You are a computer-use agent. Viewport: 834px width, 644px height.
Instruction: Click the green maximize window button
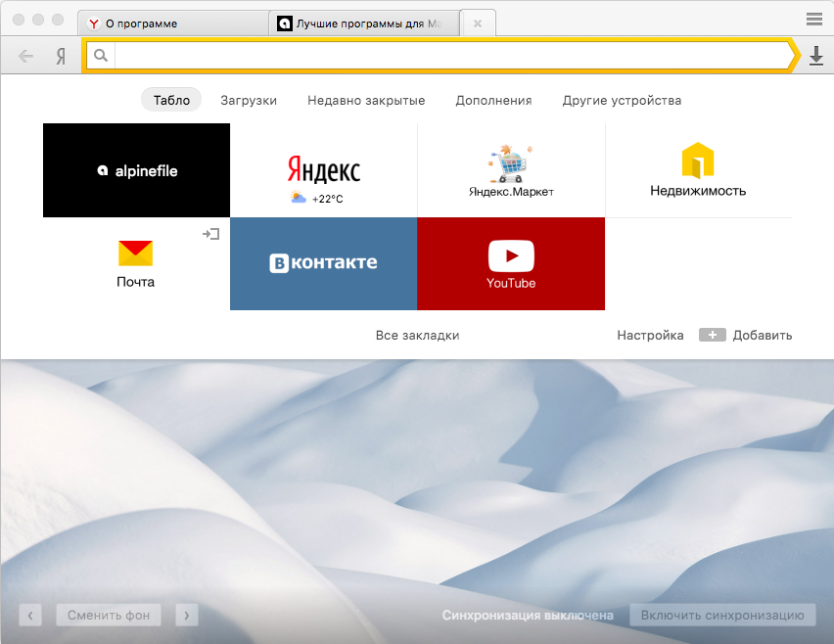pyautogui.click(x=58, y=20)
